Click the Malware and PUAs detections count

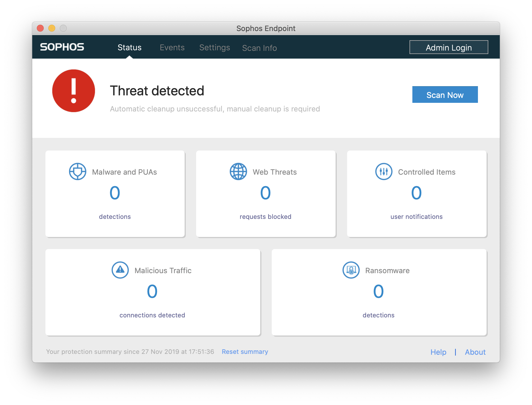point(115,193)
